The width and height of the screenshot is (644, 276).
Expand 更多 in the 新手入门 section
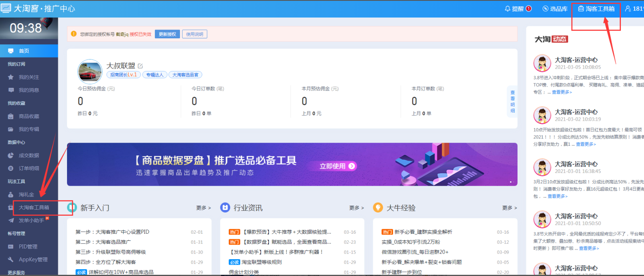tap(203, 208)
